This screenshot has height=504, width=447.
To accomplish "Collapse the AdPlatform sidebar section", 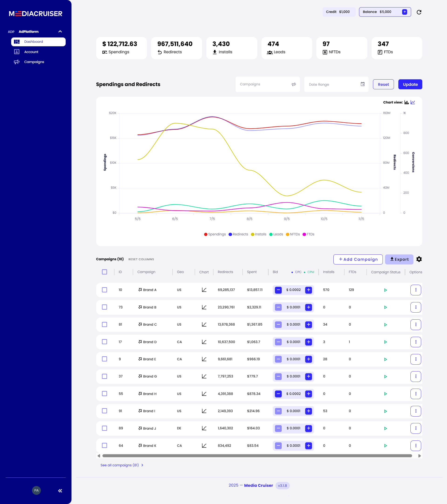I will [x=60, y=32].
